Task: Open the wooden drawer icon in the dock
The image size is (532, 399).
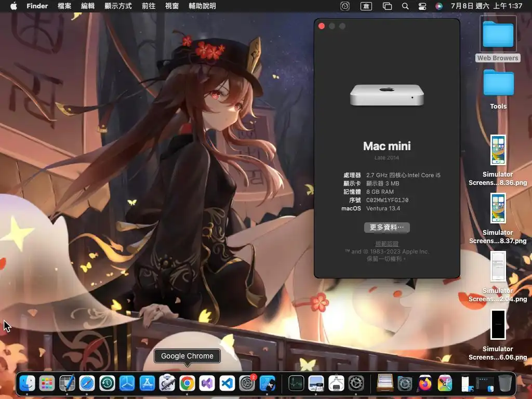Action: click(385, 383)
